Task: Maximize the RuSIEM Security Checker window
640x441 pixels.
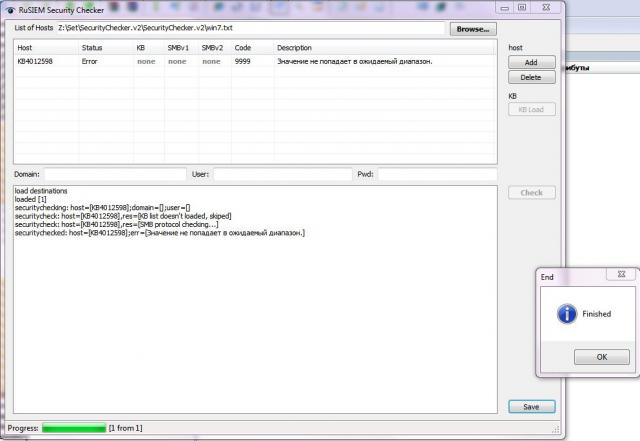Action: 520,7
